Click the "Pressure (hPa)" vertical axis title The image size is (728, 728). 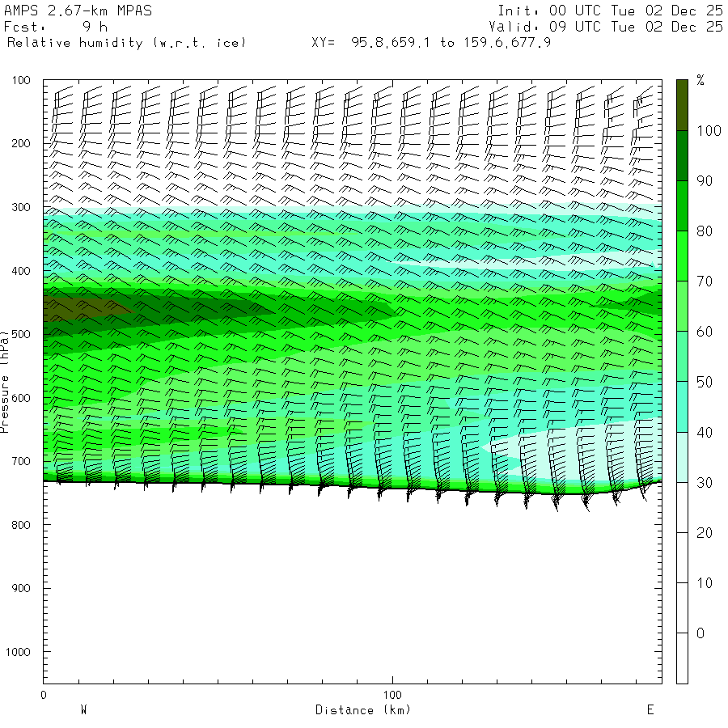point(5,382)
